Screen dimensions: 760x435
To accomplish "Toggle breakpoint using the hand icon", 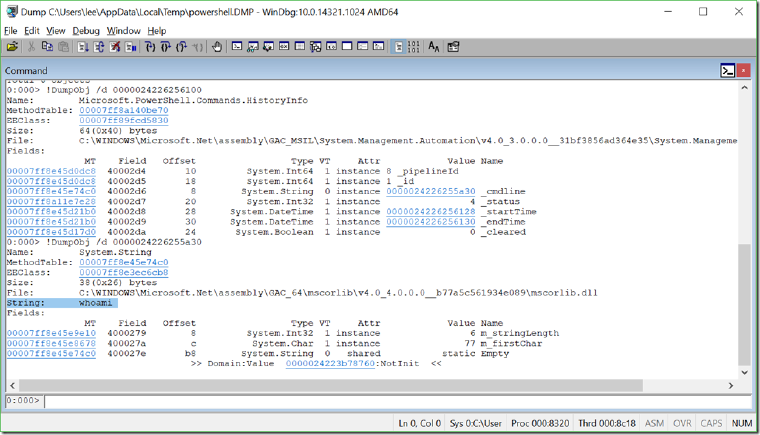I will pos(217,47).
